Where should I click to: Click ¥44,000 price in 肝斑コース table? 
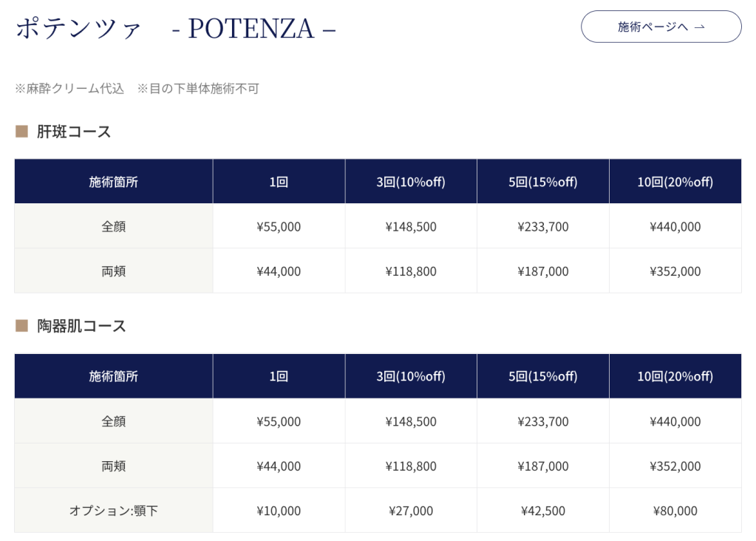(279, 271)
